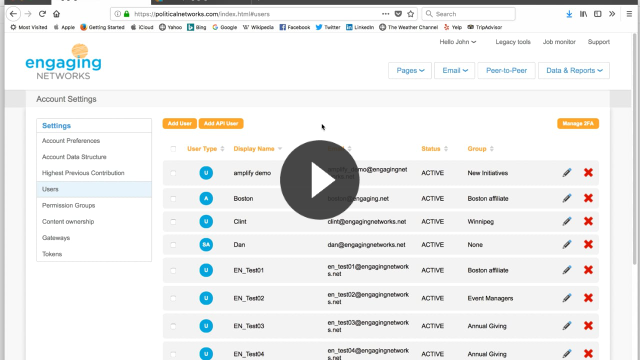This screenshot has height=360, width=640.
Task: Edit the amplify demo user with pencil icon
Action: pos(567,173)
